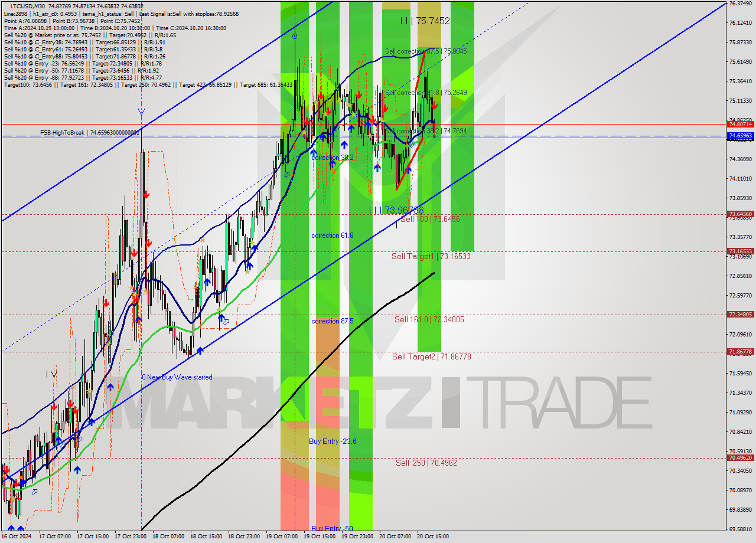Click the '17 Oct 23:00' time label
This screenshot has height=543, width=756.
pos(130,537)
